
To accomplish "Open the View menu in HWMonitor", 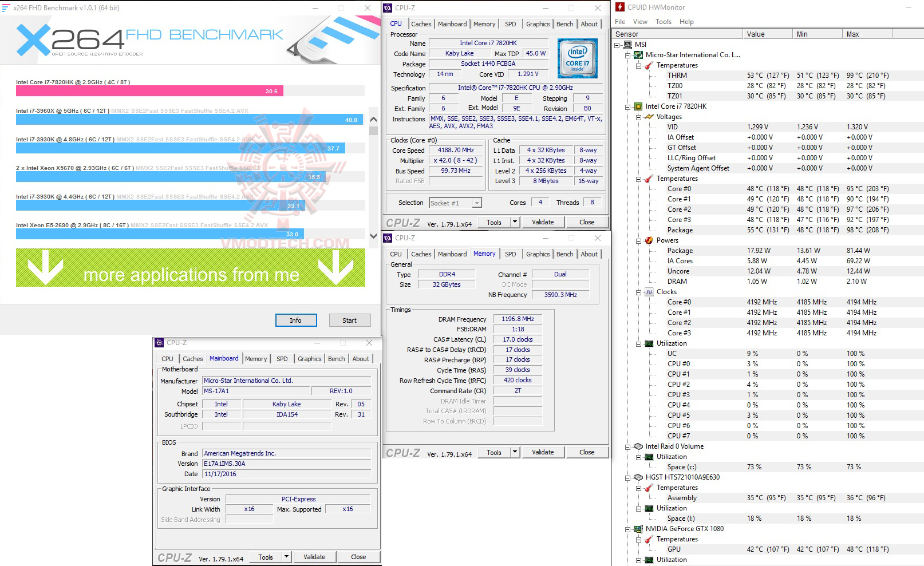I will [x=639, y=21].
